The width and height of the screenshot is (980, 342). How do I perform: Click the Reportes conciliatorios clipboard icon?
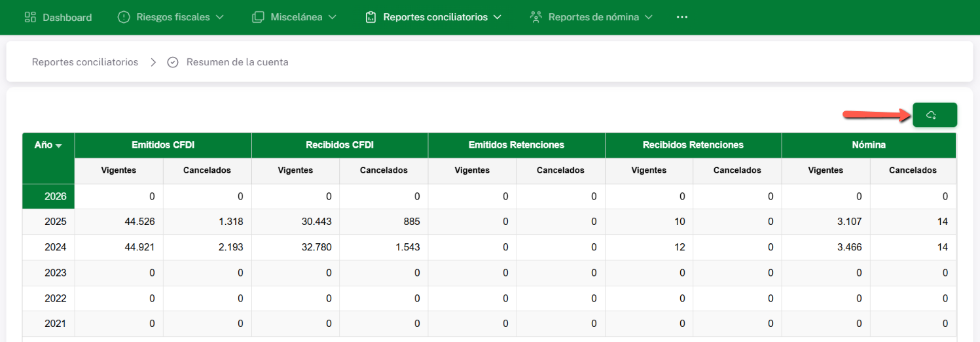pos(371,17)
